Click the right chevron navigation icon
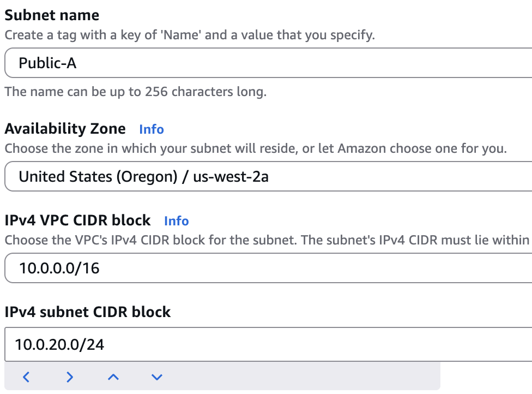This screenshot has width=532, height=394. pos(70,377)
